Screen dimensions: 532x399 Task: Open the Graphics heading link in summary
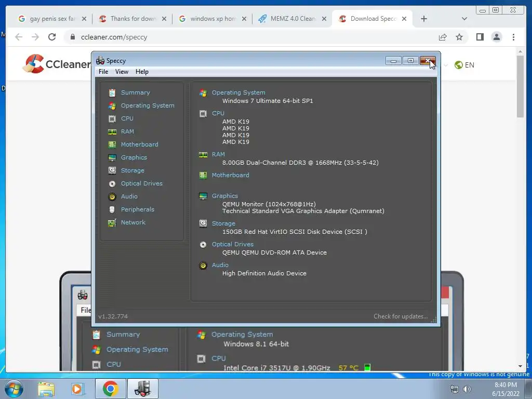click(224, 196)
